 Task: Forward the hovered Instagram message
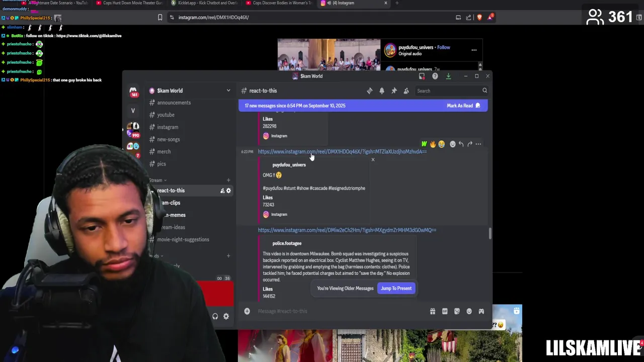(x=469, y=144)
